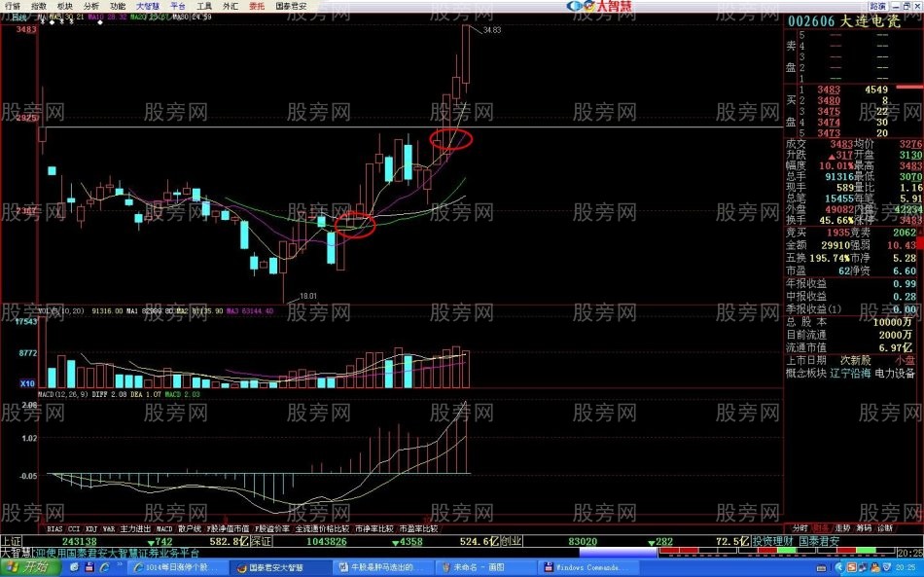Select the 散户线 indicator tab
The width and height of the screenshot is (924, 577).
189,528
